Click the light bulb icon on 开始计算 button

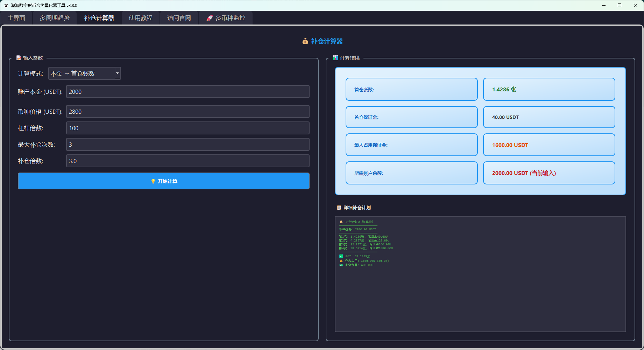click(153, 181)
